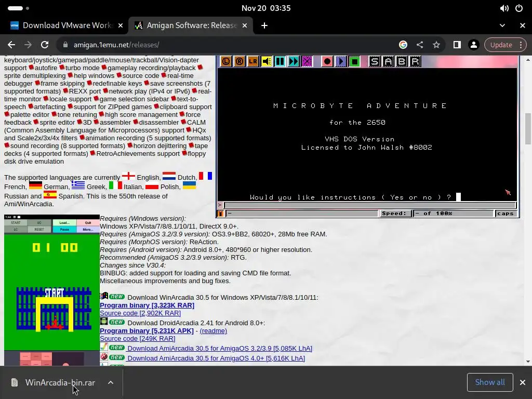Click the English flag icon
Screen dimensions: 532x399
(x=129, y=176)
